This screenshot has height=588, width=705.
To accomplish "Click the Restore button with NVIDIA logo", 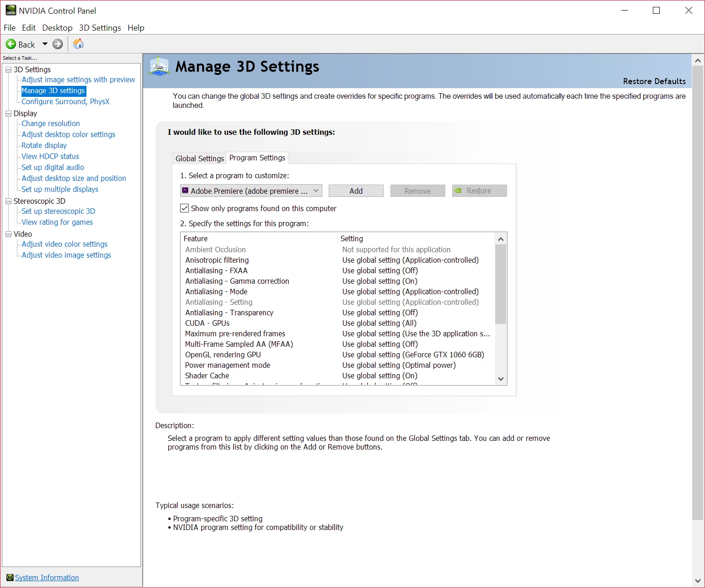I will tap(479, 191).
